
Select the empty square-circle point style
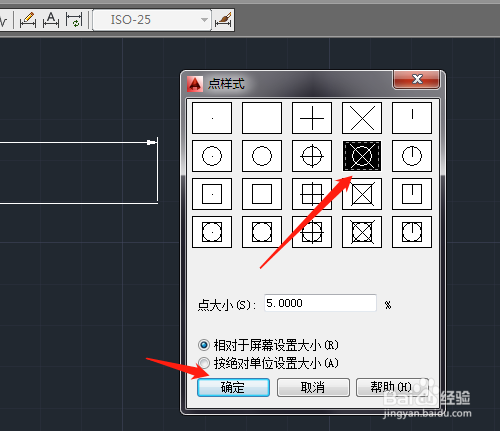point(262,232)
